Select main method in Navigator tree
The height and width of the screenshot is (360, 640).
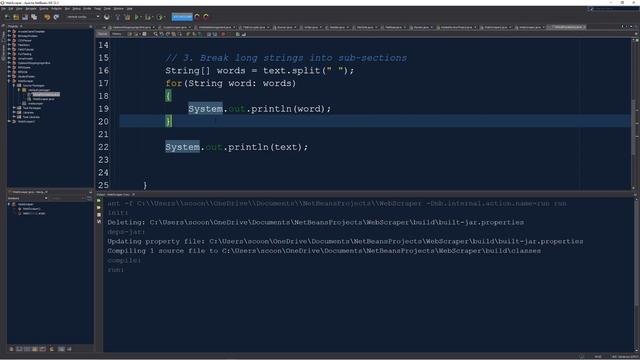(34, 213)
